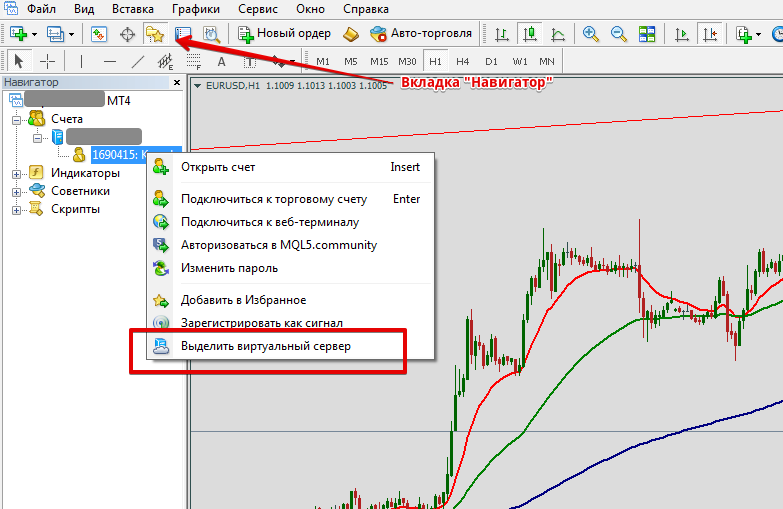The width and height of the screenshot is (783, 509).
Task: Open the New Chart dropdown arrow
Action: (34, 34)
